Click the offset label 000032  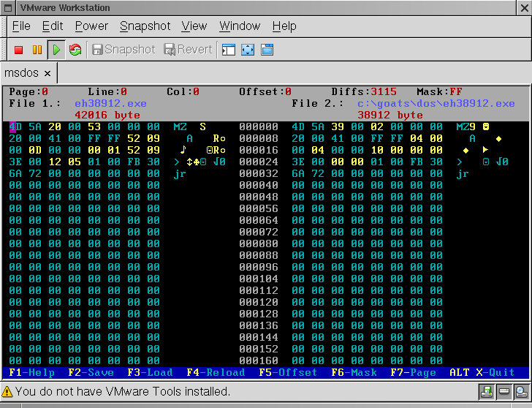click(x=259, y=174)
